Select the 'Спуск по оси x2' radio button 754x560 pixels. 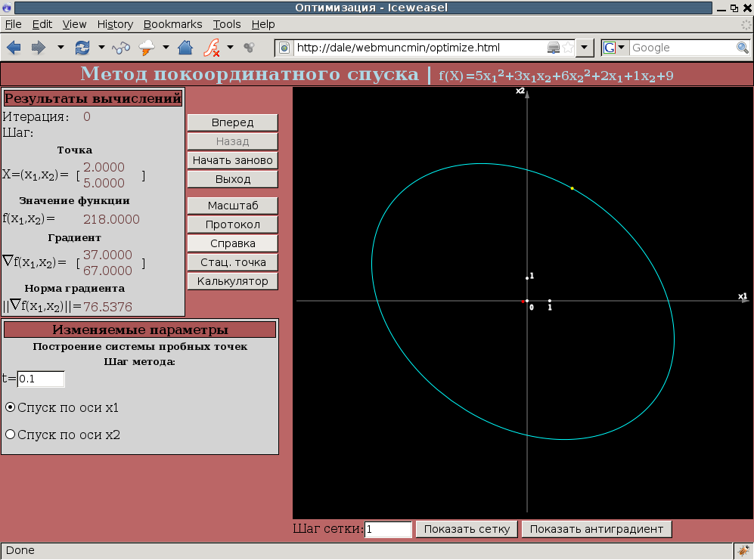(11, 435)
